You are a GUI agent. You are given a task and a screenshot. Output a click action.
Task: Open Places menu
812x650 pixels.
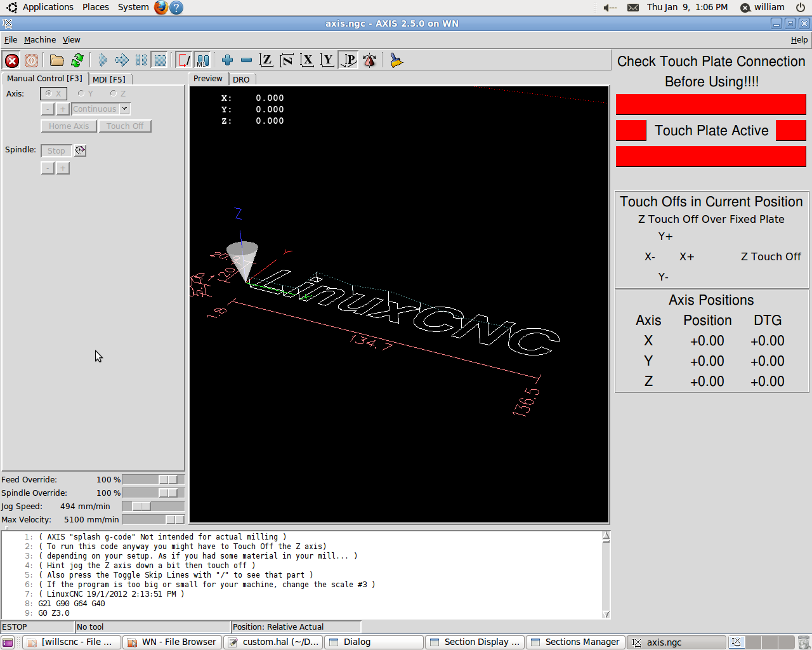96,7
